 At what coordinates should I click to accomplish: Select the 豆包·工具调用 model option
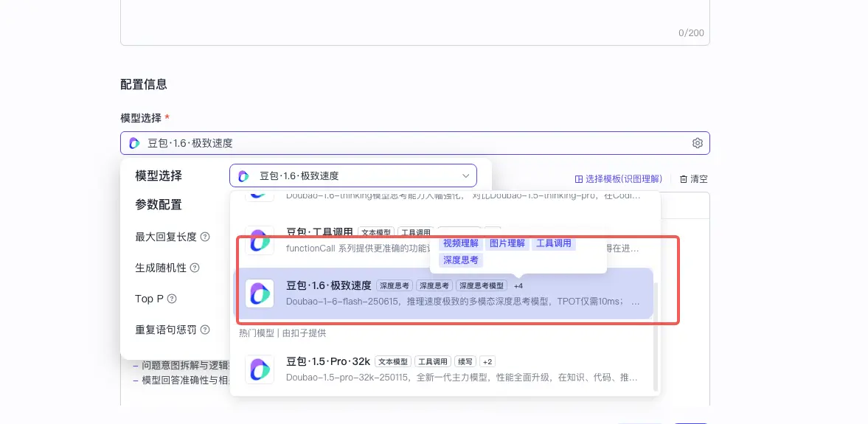(443, 240)
